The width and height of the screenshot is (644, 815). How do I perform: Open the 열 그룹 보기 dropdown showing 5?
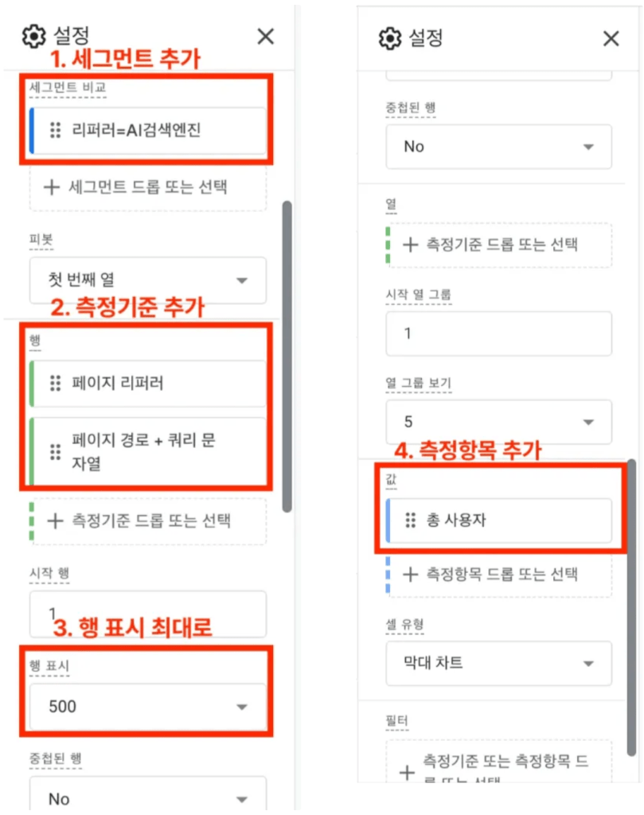coord(498,422)
